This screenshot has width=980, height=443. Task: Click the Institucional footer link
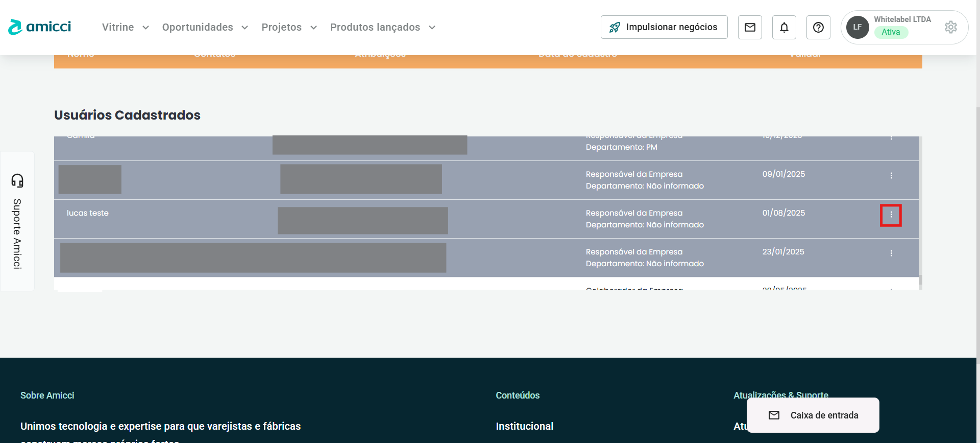click(524, 426)
